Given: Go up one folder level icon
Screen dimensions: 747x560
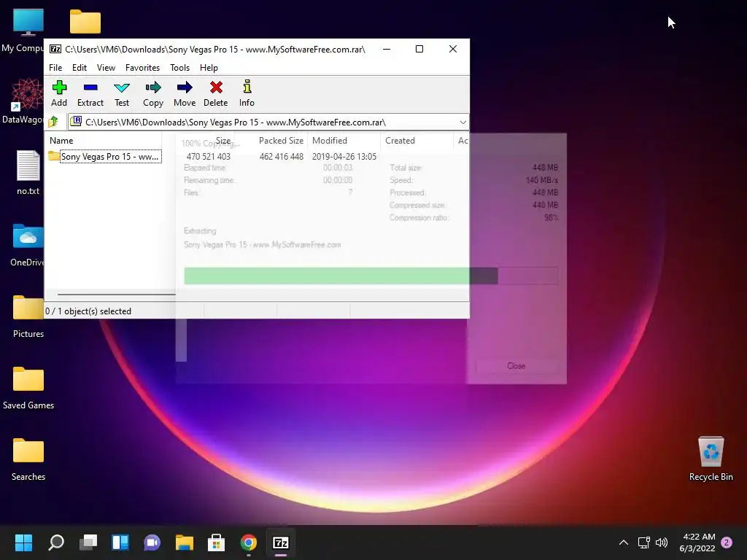Looking at the screenshot, I should pos(53,122).
